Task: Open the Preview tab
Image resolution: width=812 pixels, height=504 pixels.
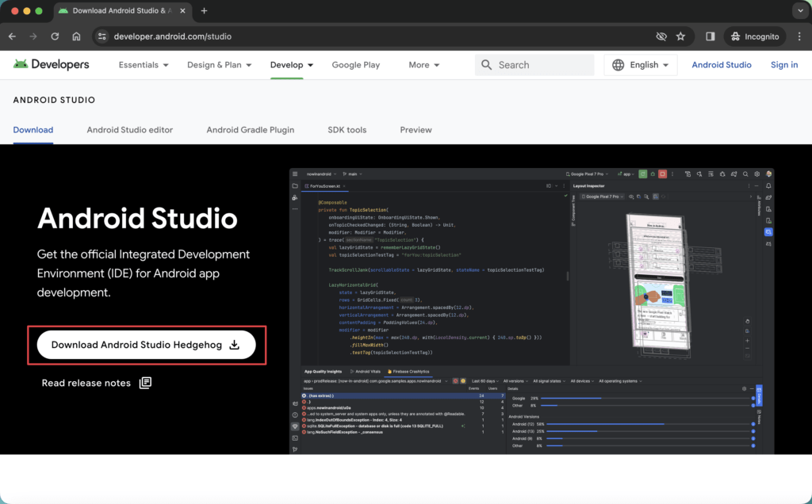Action: coord(416,130)
